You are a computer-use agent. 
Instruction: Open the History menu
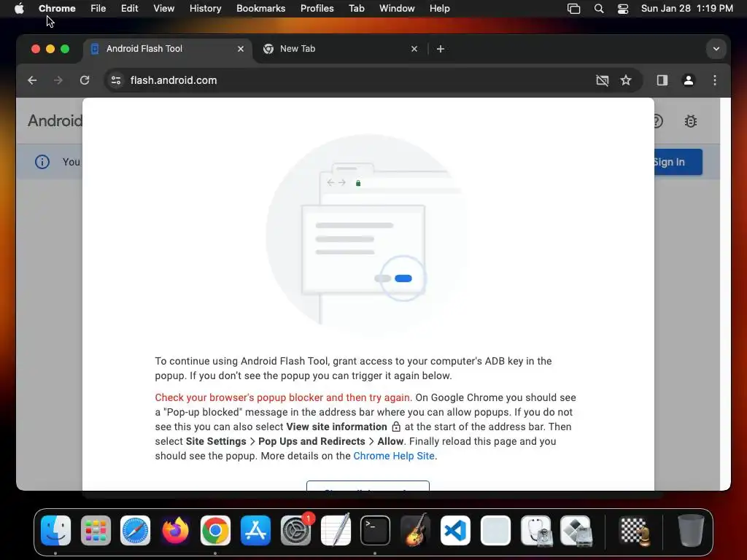(205, 9)
